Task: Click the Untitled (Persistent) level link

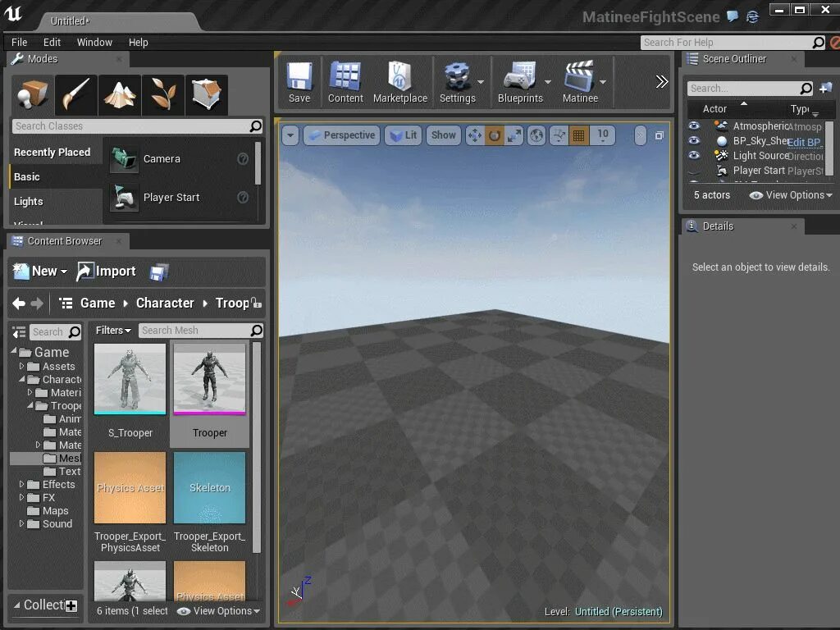Action: 619,612
